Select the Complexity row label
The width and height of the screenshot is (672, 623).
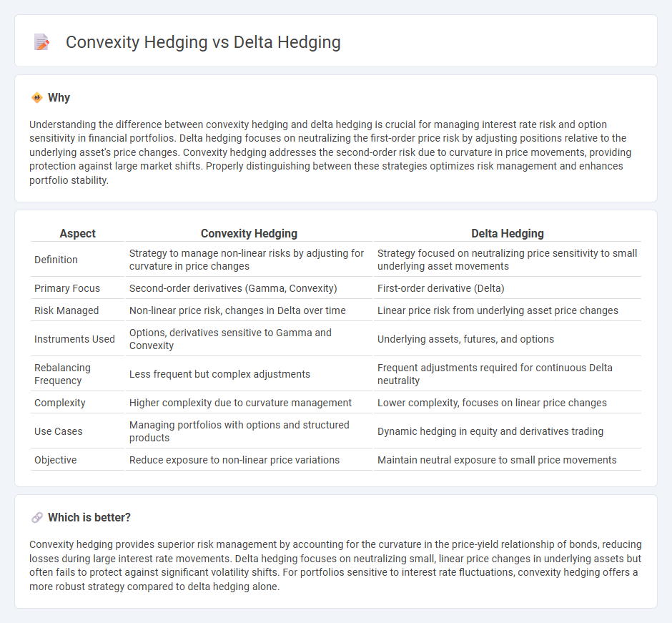click(60, 403)
